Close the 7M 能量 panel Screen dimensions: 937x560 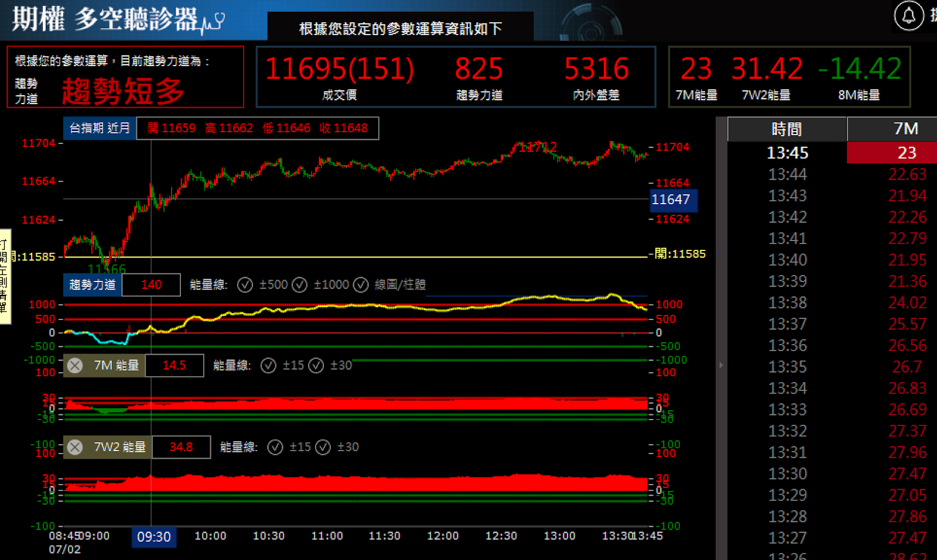click(75, 366)
